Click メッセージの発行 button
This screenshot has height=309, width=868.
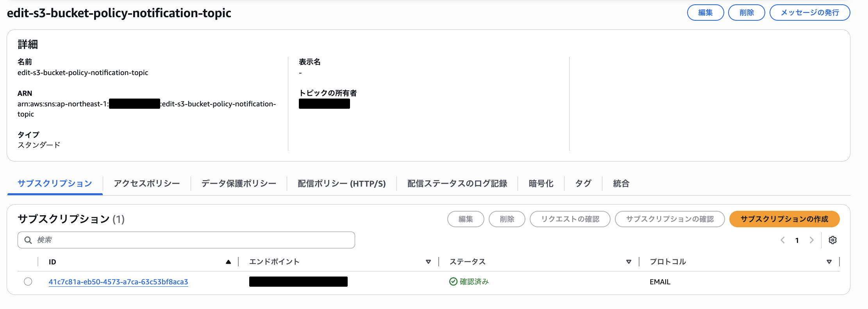pyautogui.click(x=809, y=13)
